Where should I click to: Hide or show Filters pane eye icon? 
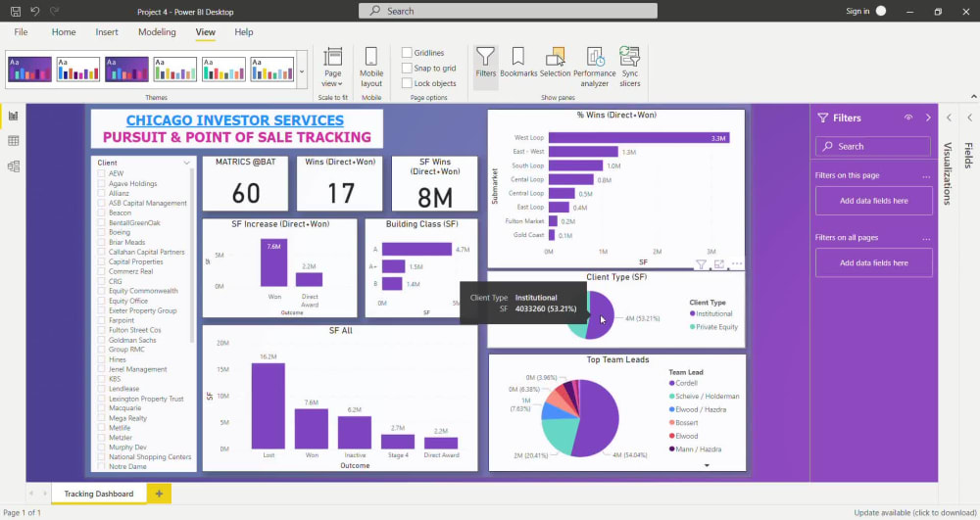pyautogui.click(x=908, y=118)
